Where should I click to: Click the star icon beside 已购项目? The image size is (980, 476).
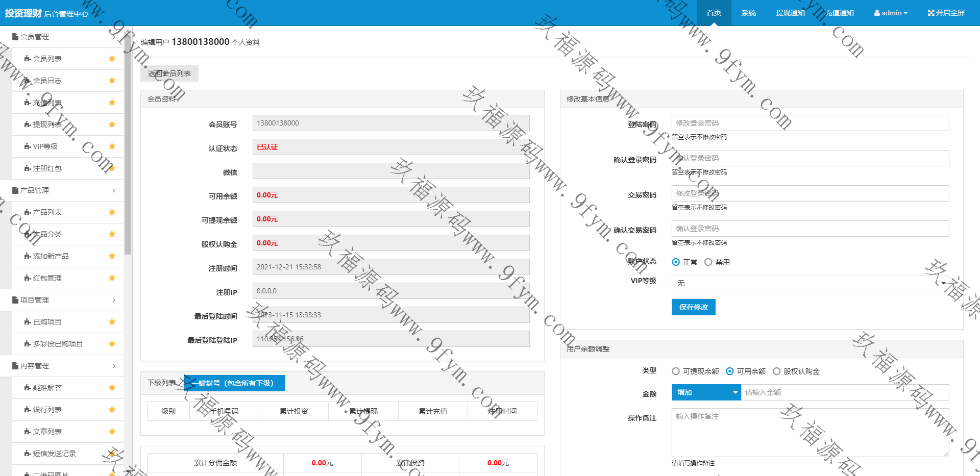pyautogui.click(x=112, y=322)
